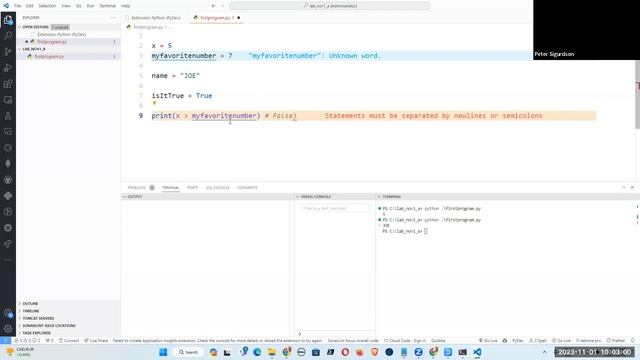The height and width of the screenshot is (360, 640).
Task: Open the Edit menu
Action: click(30, 6)
